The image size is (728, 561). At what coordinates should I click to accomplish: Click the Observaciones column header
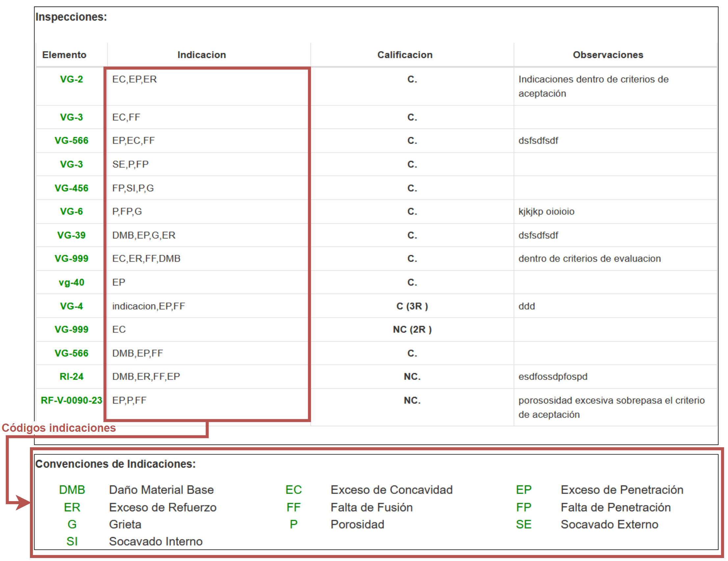(x=608, y=55)
